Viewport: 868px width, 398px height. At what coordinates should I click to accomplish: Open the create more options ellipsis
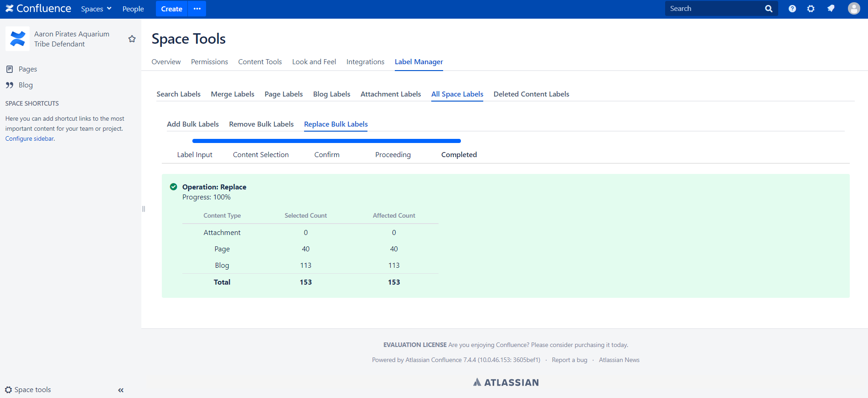point(197,9)
